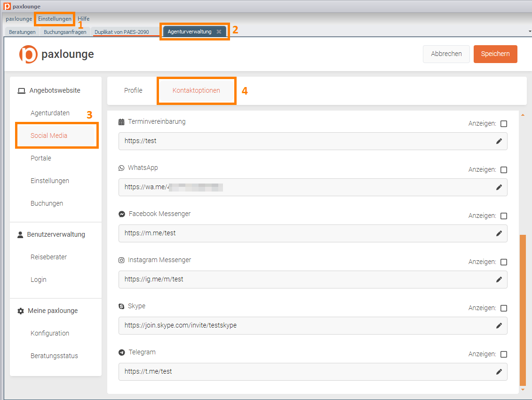
Task: Click the WhatsApp wa.me URL field
Action: 312,187
